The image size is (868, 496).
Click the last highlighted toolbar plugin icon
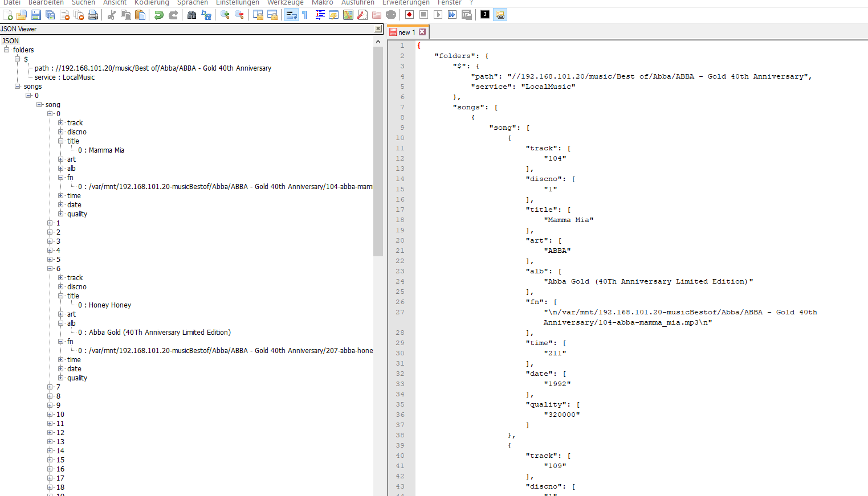point(500,15)
